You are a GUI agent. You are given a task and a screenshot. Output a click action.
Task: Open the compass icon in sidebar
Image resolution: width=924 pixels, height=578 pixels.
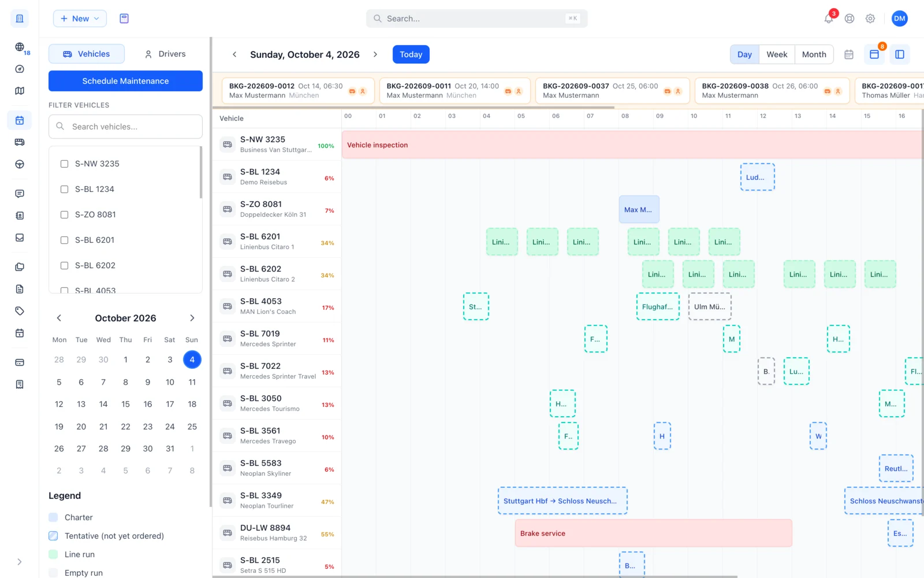(x=20, y=69)
